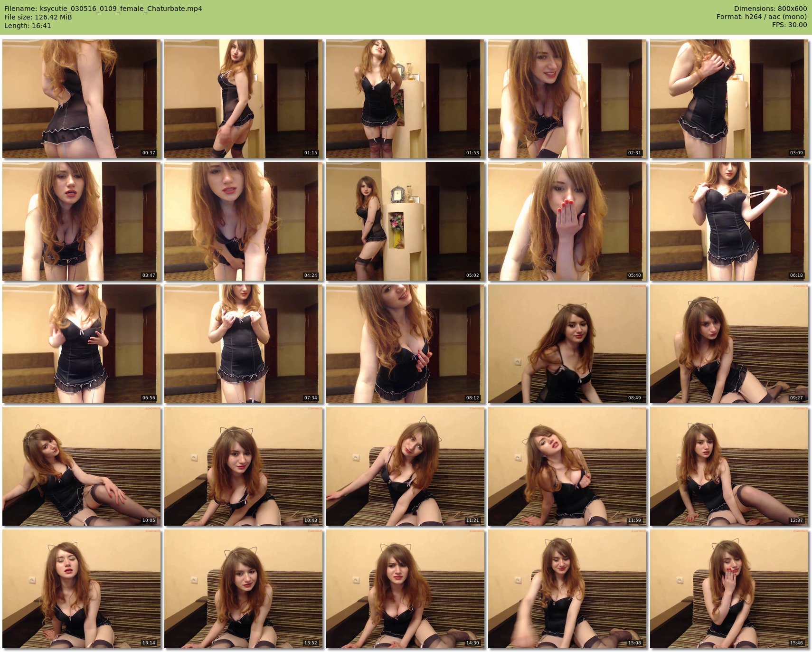Open the frame marked 04:24
The image size is (812, 652).
coord(244,221)
